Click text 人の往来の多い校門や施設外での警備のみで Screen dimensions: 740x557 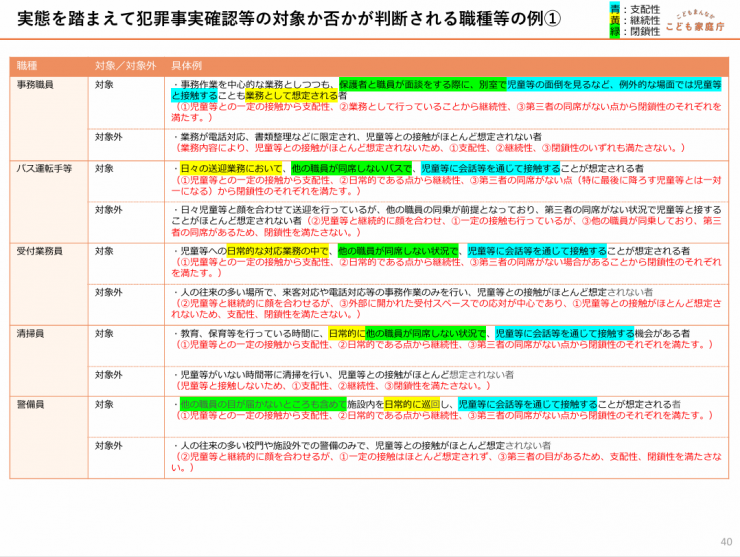[273, 446]
